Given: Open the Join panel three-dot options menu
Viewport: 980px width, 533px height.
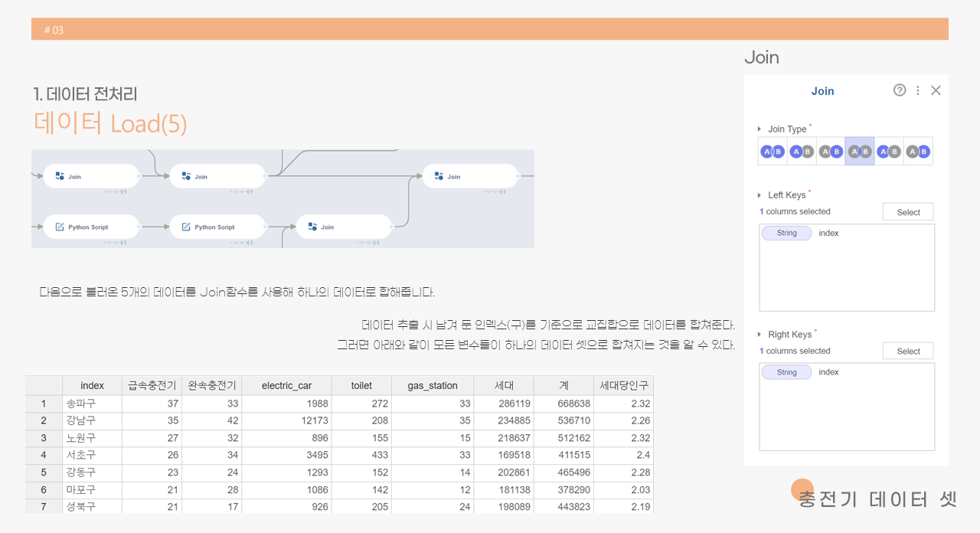Looking at the screenshot, I should [x=918, y=90].
